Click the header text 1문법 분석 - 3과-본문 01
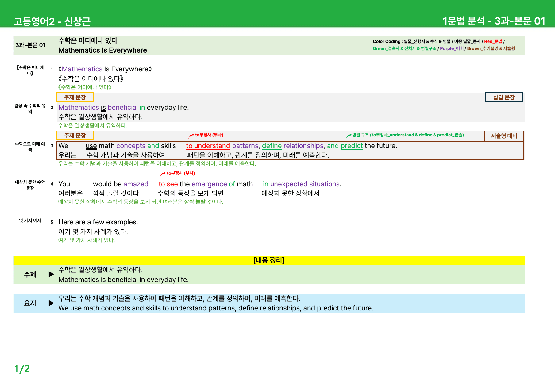Viewport: 555px width, 392px height. point(494,21)
